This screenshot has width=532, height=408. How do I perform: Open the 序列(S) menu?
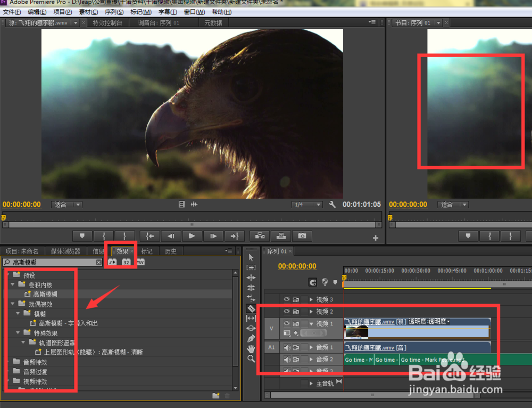[x=114, y=12]
